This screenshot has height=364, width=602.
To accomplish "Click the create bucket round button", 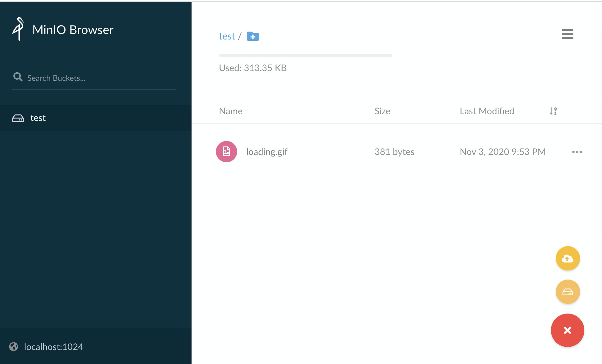I will point(568,292).
